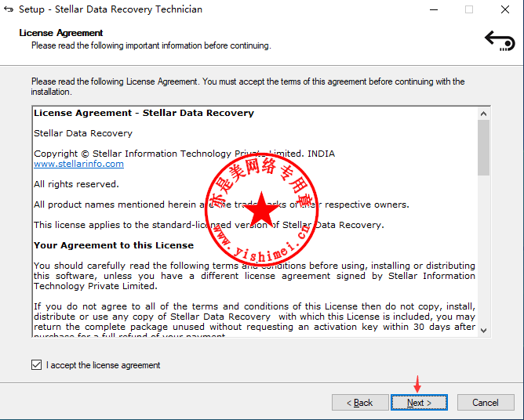Viewport: 524px width, 420px height.
Task: Click the 'License Agreement' page heading
Action: (61, 33)
